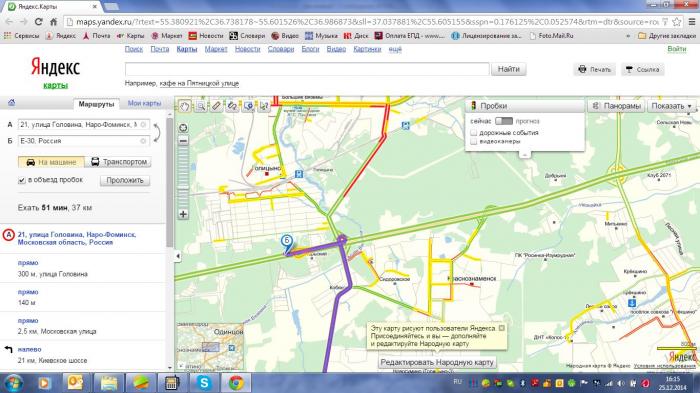Switch to the Мои карты tab
This screenshot has width=700, height=393.
[144, 103]
